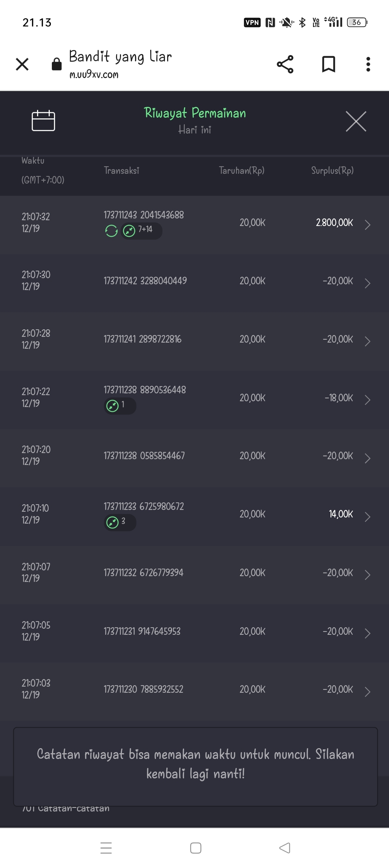Screen dimensions: 389x868
Task: Tap the 7+14 free spins badge
Action: coord(141,230)
